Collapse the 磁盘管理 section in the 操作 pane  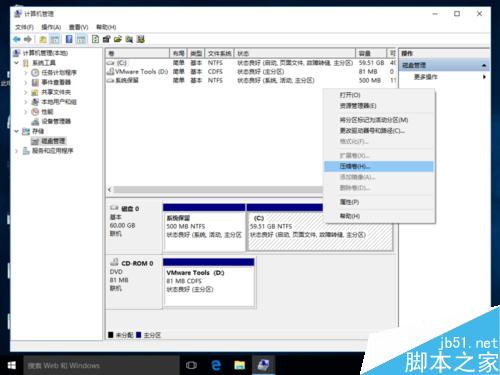484,65
